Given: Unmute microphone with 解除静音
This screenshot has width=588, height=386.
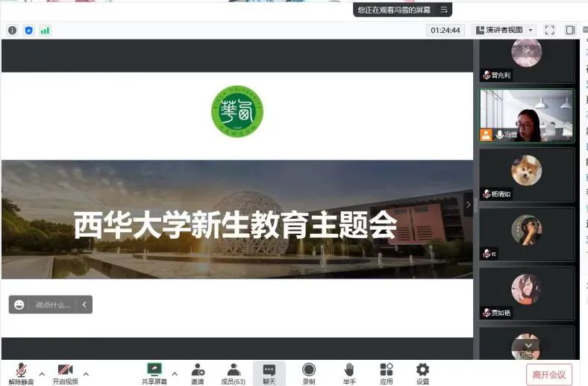Looking at the screenshot, I should 21,374.
